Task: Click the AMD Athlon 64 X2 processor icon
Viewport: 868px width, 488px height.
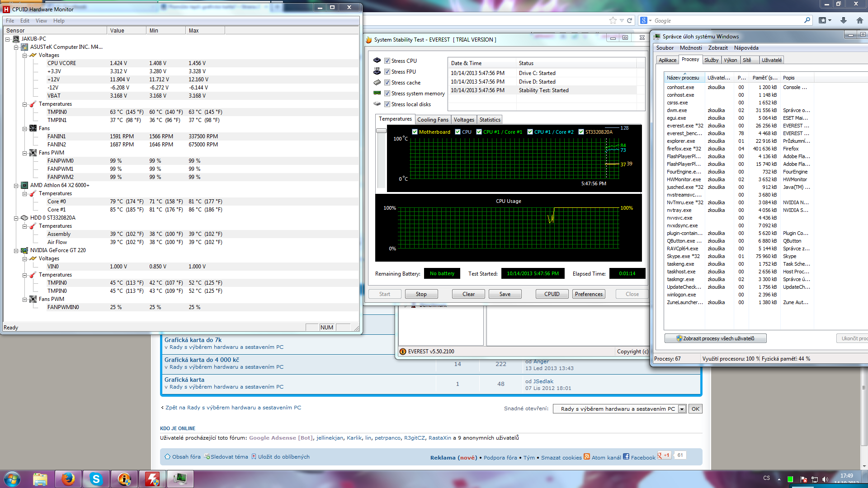Action: 25,185
